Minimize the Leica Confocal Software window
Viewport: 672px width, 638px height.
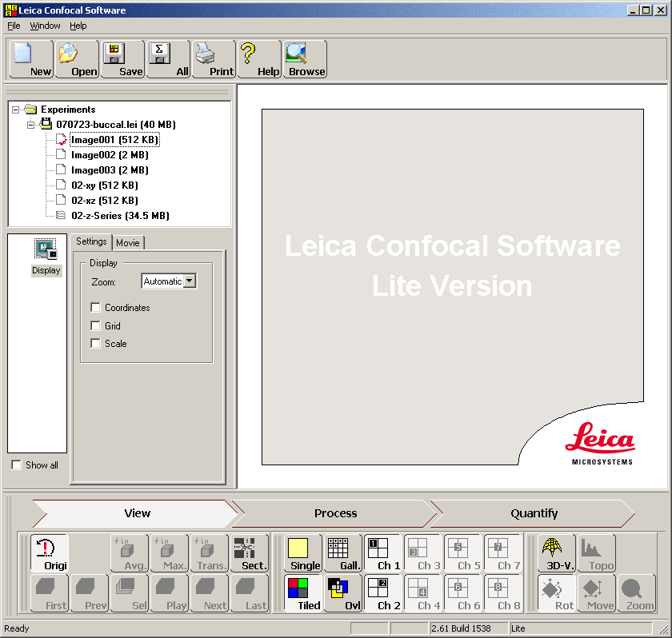633,10
